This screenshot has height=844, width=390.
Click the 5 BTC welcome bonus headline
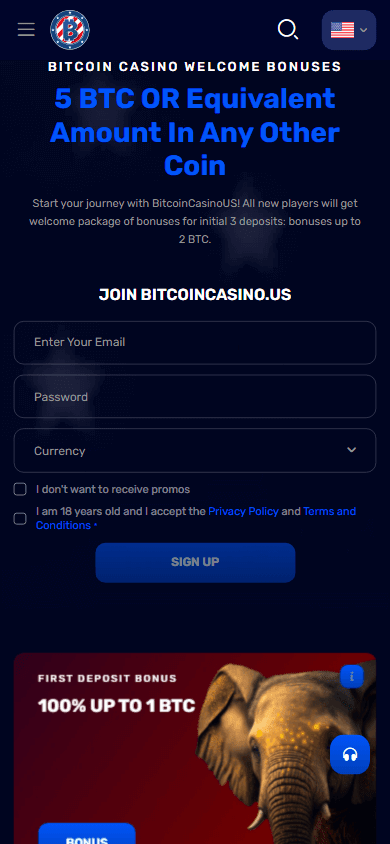tap(195, 132)
